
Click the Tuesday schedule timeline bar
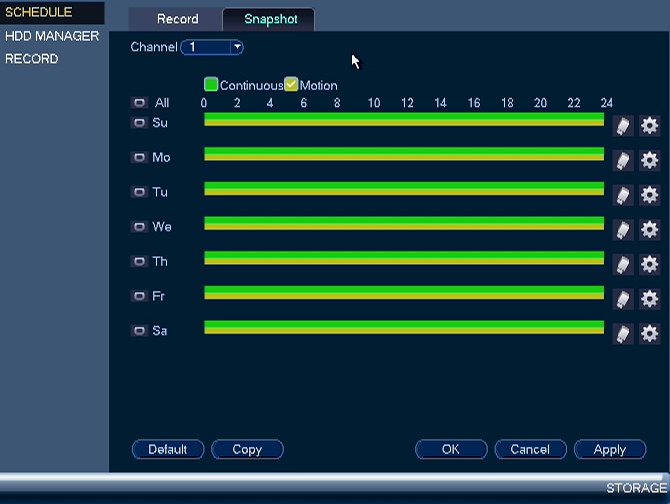404,188
